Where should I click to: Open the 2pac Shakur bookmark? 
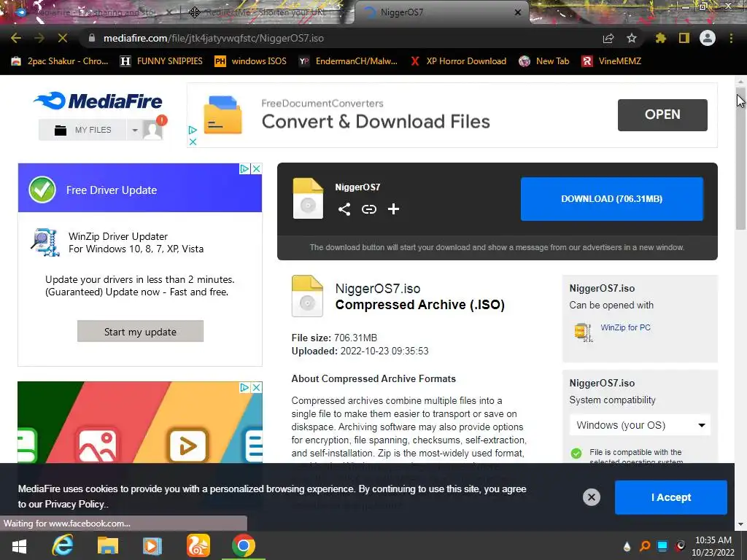pyautogui.click(x=60, y=61)
